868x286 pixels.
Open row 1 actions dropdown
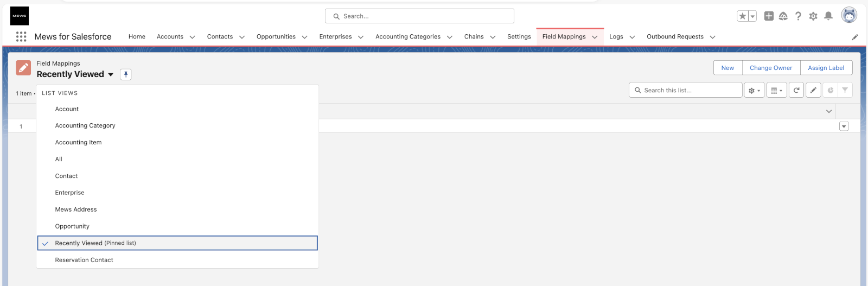pos(844,126)
